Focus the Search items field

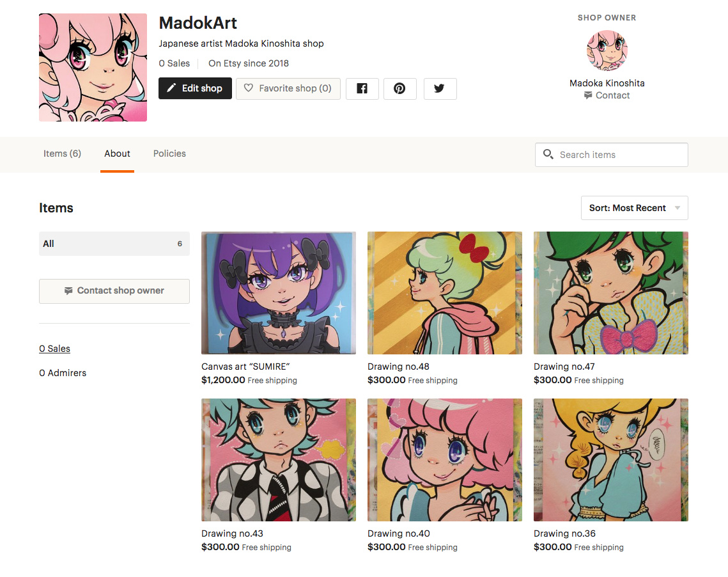click(612, 155)
